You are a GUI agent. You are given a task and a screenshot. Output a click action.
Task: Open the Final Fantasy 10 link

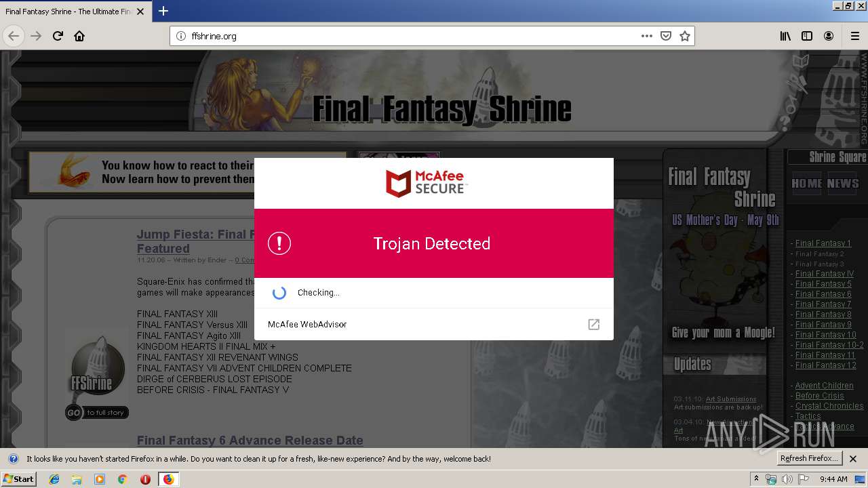(826, 335)
